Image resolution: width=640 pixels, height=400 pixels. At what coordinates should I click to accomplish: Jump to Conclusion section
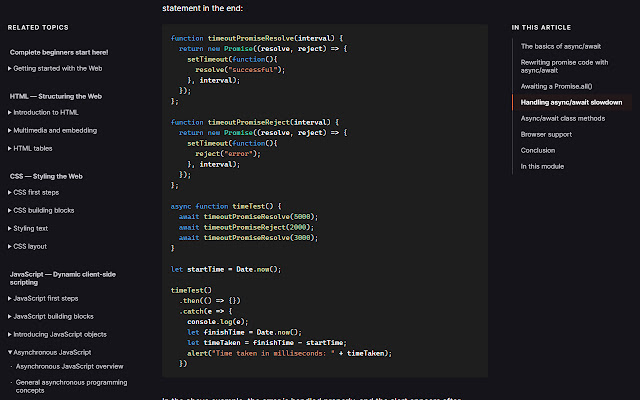[x=538, y=150]
